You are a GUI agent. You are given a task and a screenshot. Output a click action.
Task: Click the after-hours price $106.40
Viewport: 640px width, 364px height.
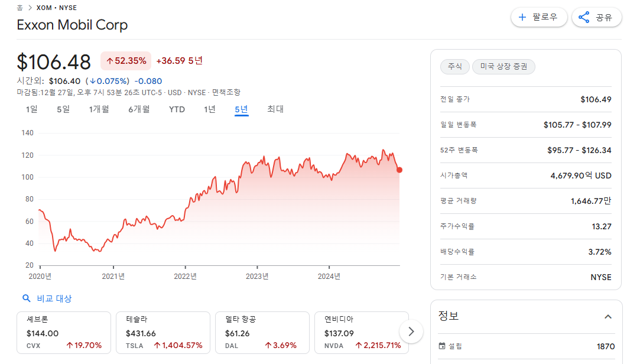click(x=64, y=81)
